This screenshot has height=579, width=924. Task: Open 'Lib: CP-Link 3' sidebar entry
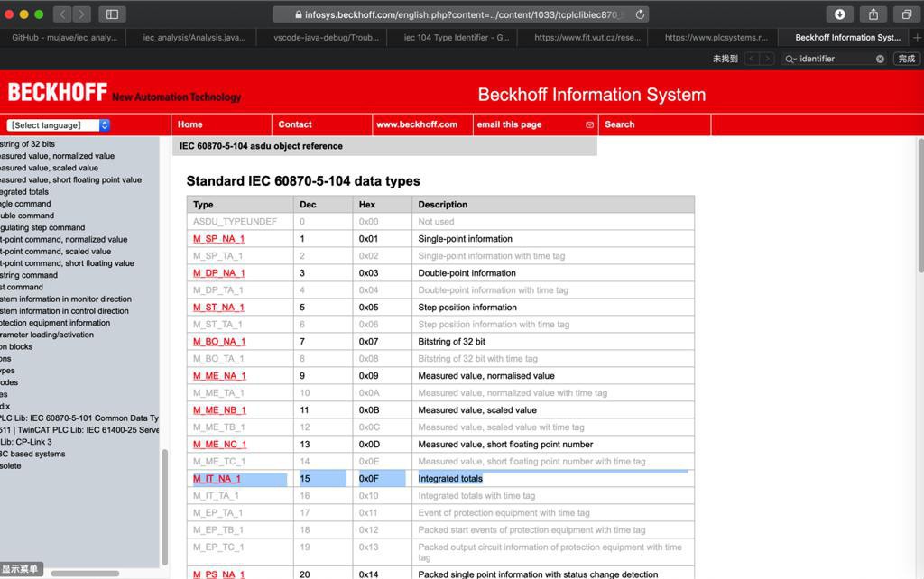click(x=26, y=441)
